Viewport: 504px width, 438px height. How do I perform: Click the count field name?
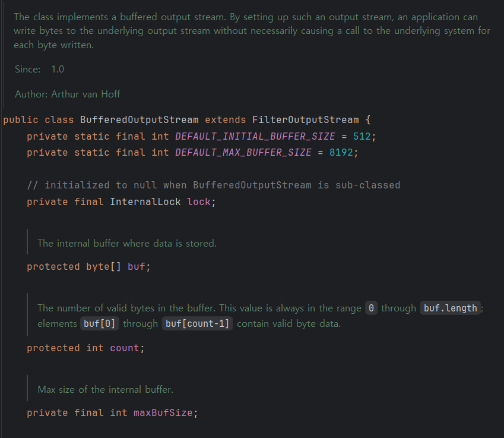tap(125, 348)
